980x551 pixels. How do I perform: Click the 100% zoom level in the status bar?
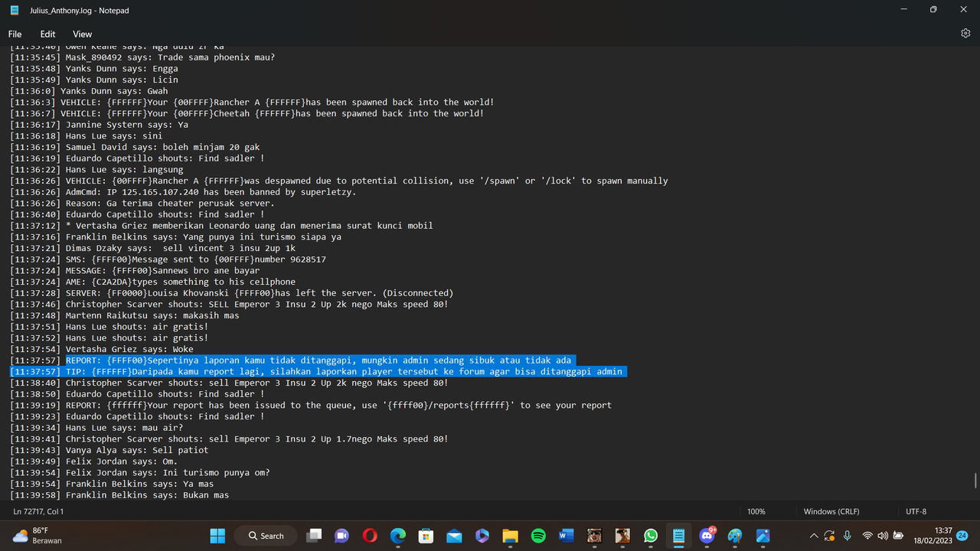[756, 511]
